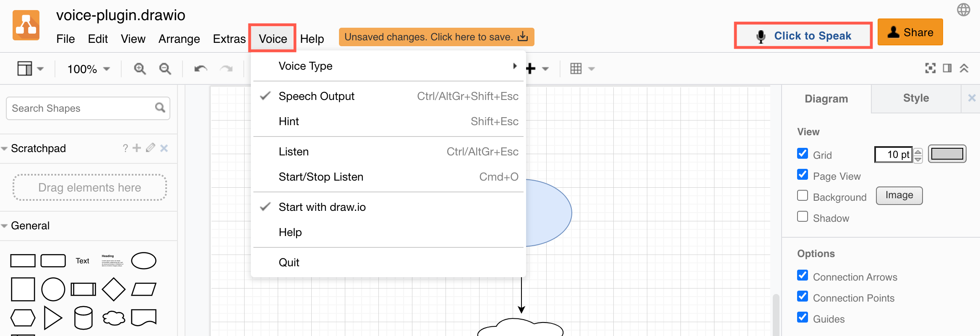The height and width of the screenshot is (336, 980).
Task: Click the Share button
Action: click(910, 32)
